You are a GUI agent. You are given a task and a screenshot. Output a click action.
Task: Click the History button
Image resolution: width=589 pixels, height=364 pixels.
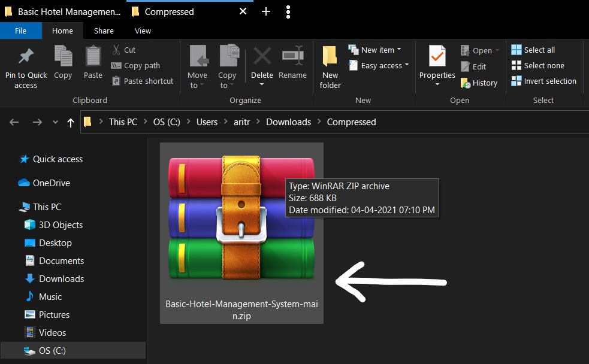click(x=479, y=83)
